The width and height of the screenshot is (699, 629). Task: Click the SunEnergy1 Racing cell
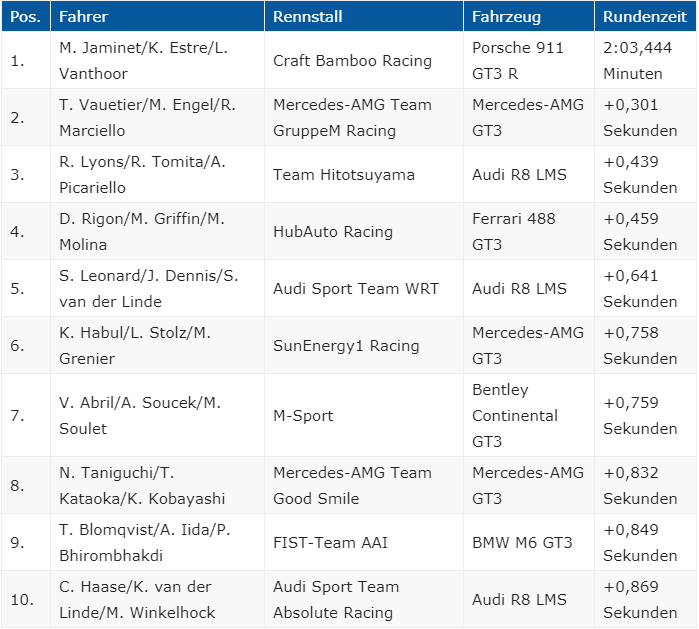point(364,345)
